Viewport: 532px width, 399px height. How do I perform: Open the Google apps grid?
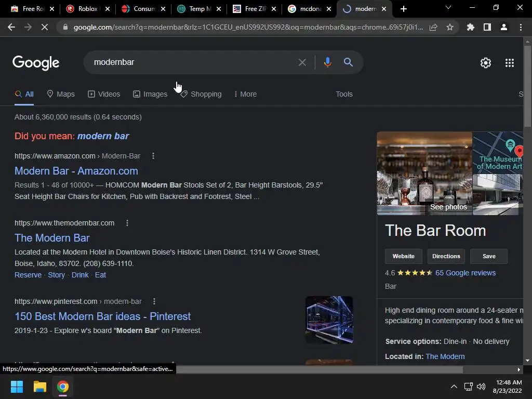tap(510, 63)
